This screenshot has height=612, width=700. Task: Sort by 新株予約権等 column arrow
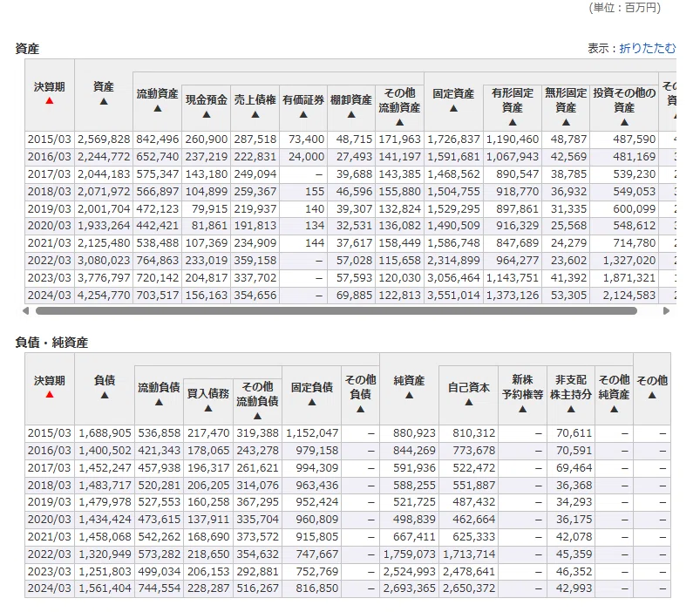(x=523, y=409)
